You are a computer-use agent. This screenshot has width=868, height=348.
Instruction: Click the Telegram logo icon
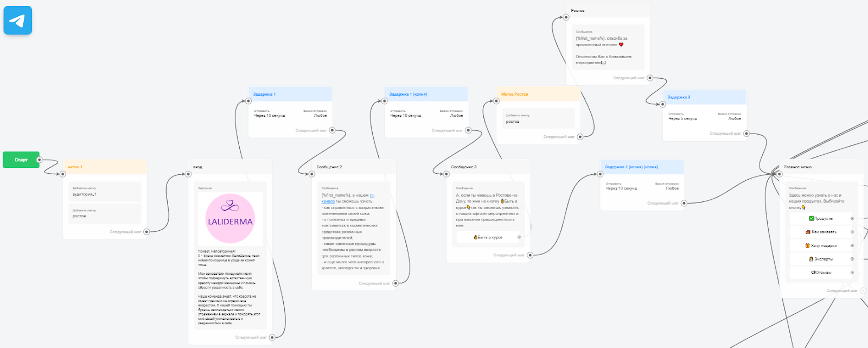pyautogui.click(x=18, y=21)
